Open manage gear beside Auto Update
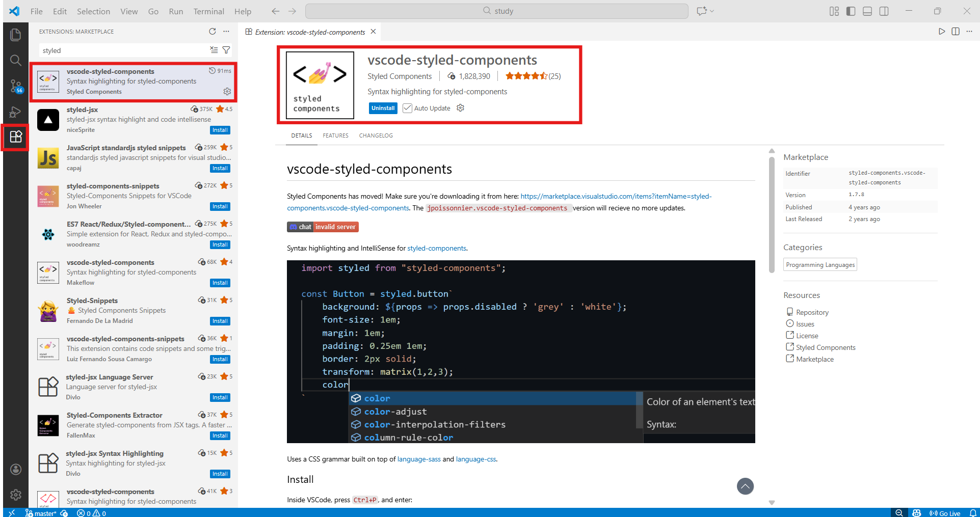980x517 pixels. click(460, 108)
